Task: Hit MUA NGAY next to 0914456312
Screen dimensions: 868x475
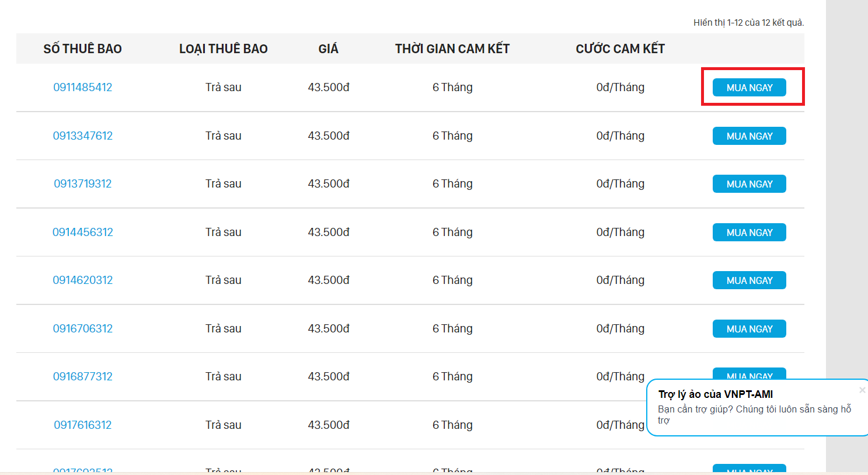Action: [749, 233]
